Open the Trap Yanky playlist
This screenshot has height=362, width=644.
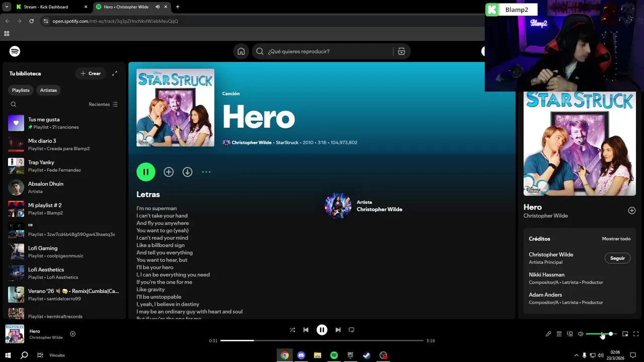63,166
